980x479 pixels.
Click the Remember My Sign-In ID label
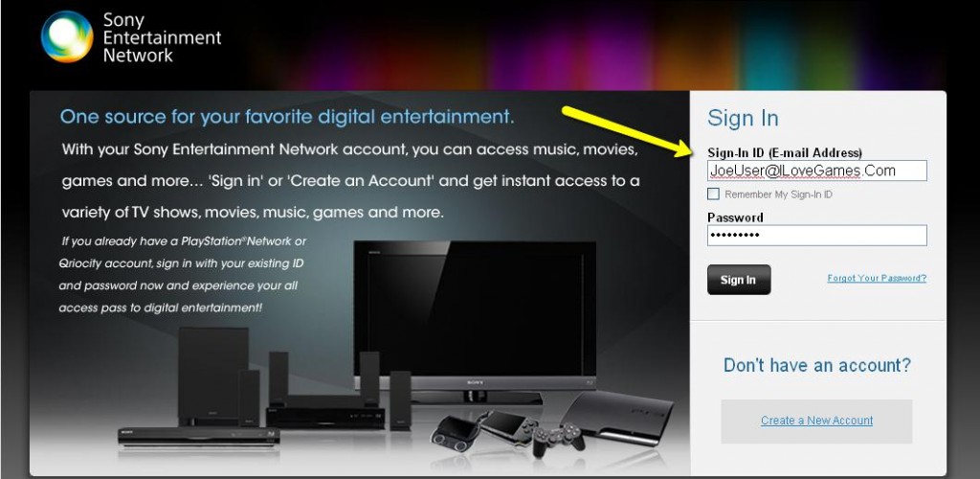click(x=778, y=194)
